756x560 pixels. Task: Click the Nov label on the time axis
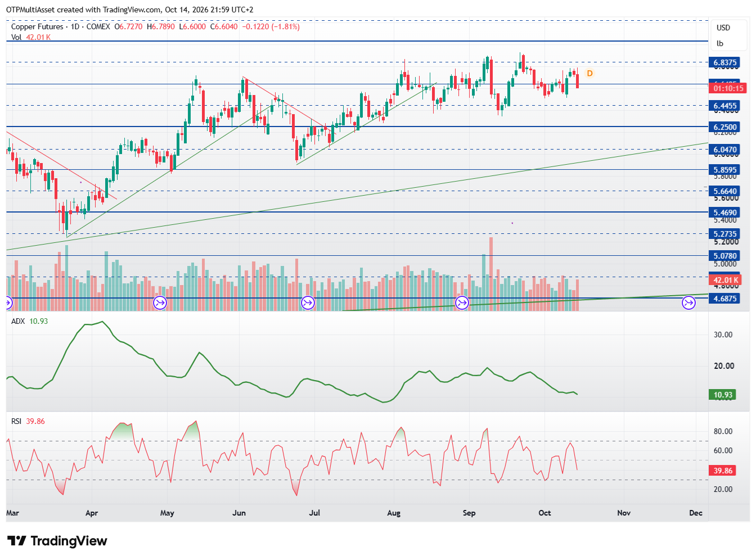pos(624,513)
